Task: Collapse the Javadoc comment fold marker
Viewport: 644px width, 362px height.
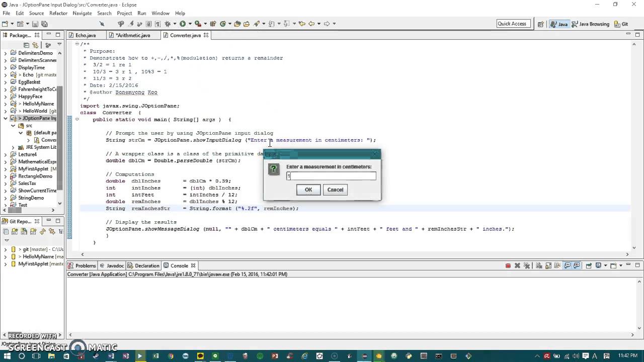Action: pos(77,44)
